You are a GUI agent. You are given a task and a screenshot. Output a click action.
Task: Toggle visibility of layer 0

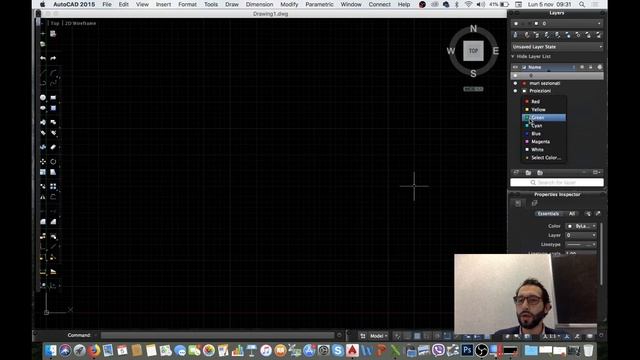(x=515, y=76)
